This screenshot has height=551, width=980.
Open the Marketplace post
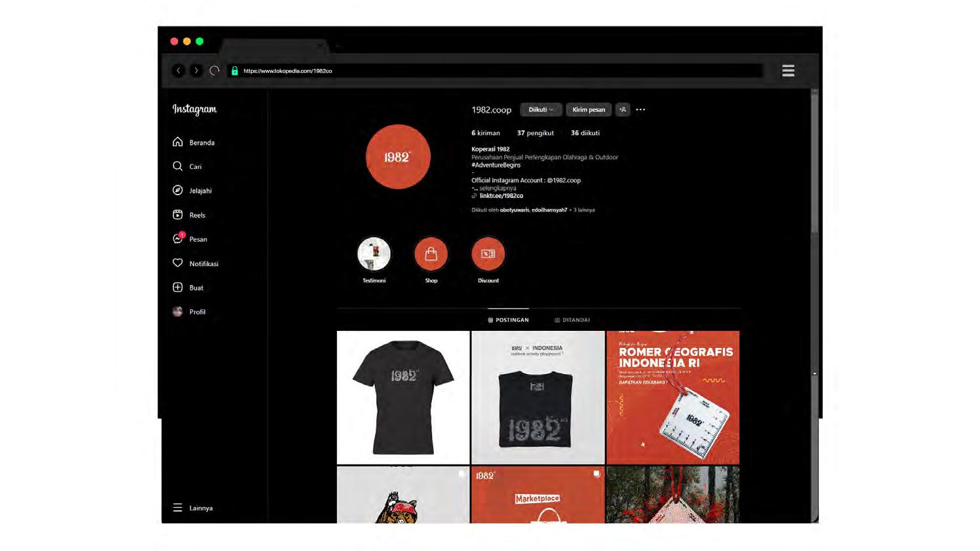click(x=538, y=495)
